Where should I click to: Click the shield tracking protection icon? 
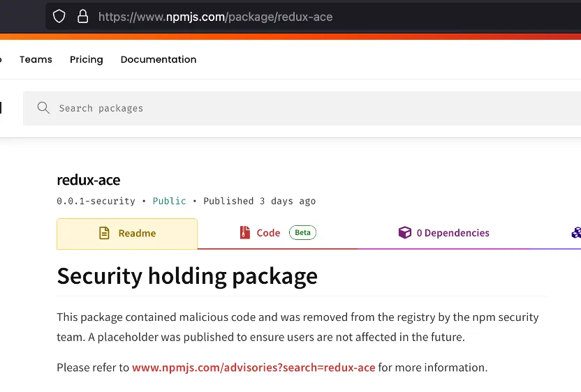(59, 16)
